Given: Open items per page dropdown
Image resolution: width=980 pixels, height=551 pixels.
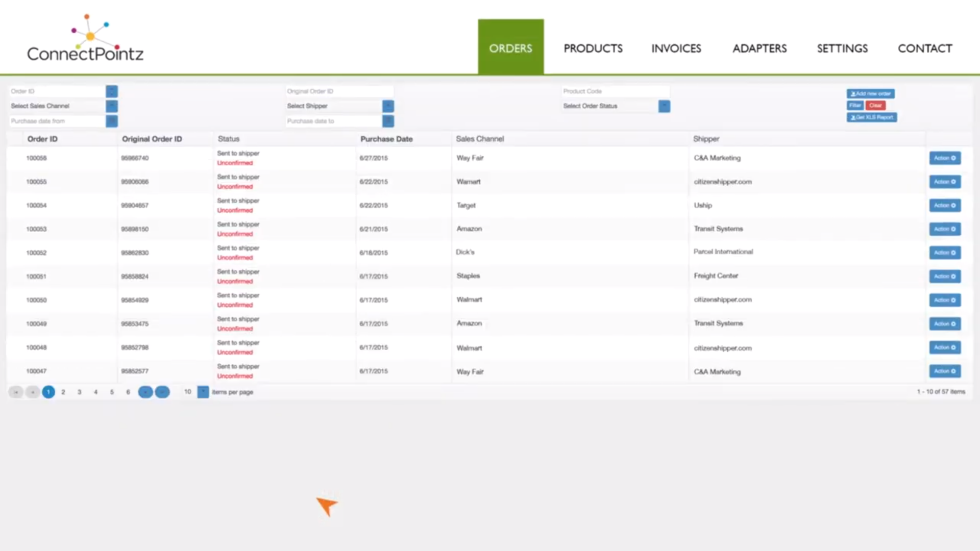Looking at the screenshot, I should (x=203, y=392).
